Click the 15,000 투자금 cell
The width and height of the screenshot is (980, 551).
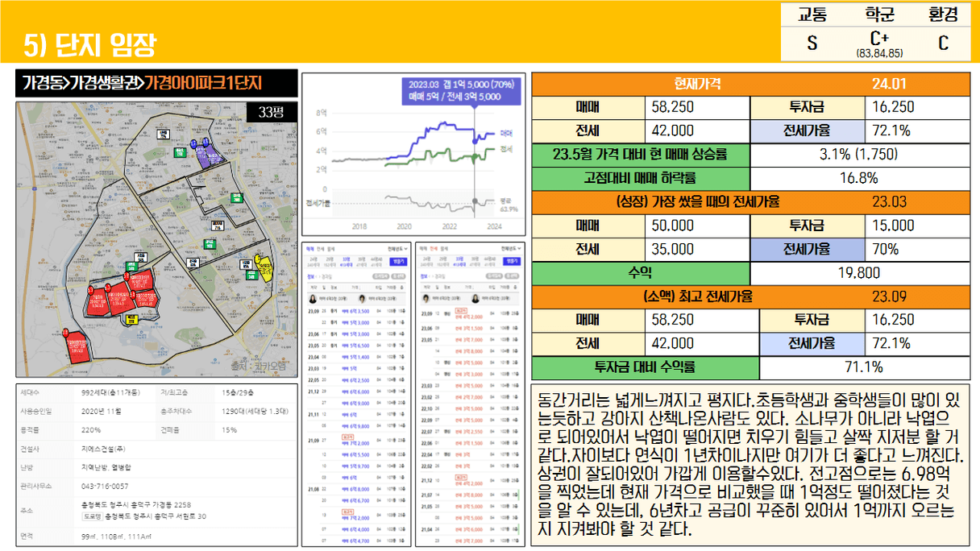click(x=916, y=226)
